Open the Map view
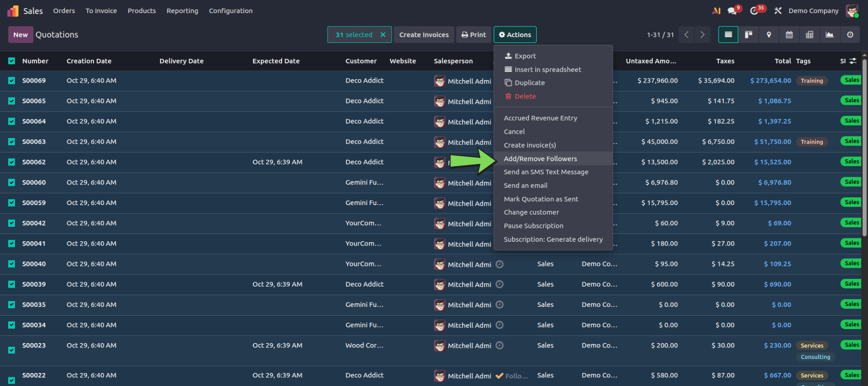 click(769, 35)
